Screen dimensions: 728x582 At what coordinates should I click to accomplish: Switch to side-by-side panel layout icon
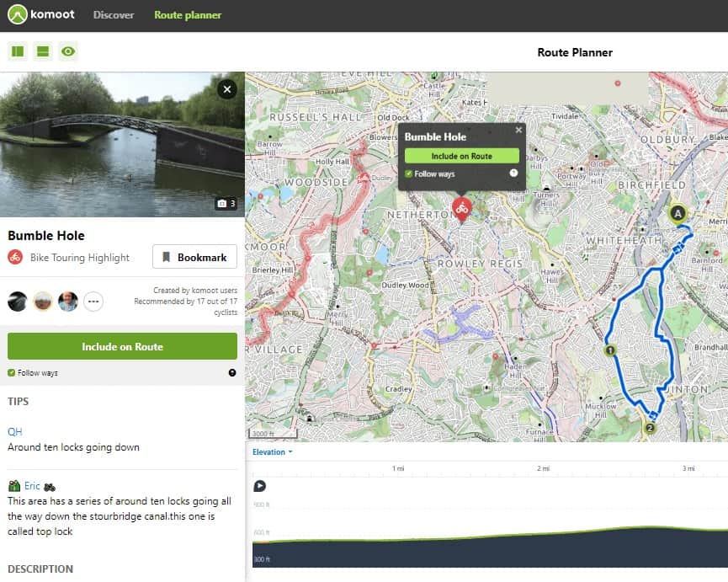click(x=17, y=52)
